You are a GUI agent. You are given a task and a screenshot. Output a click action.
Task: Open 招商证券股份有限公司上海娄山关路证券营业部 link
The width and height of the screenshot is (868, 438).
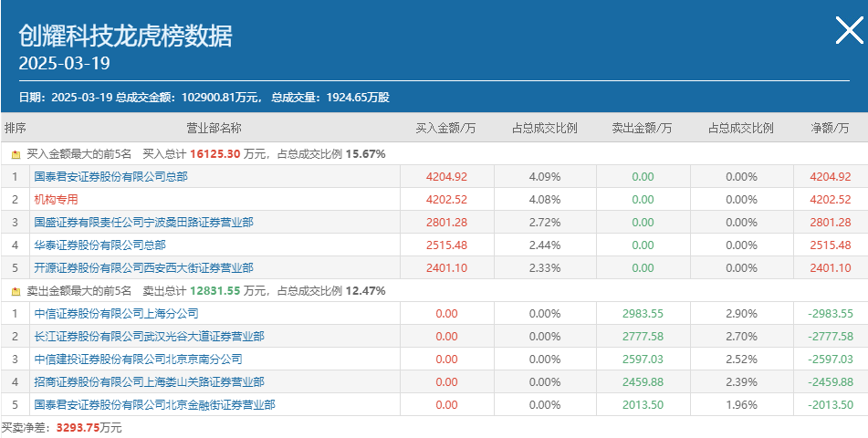tap(150, 382)
